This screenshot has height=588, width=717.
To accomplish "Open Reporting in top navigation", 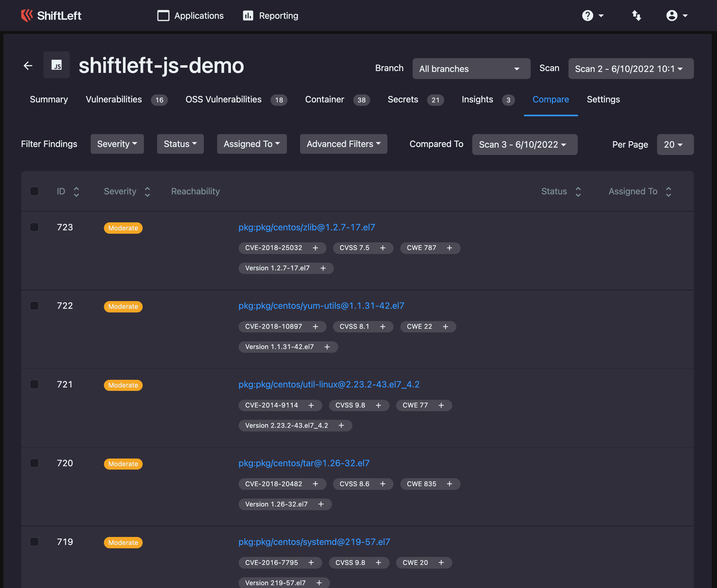I will [270, 16].
